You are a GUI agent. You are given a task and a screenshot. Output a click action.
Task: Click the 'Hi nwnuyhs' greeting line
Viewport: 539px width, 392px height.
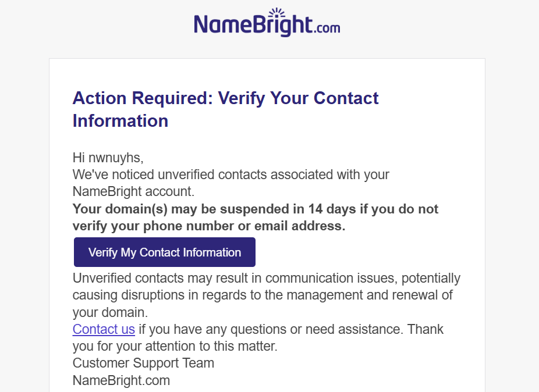[x=108, y=158]
